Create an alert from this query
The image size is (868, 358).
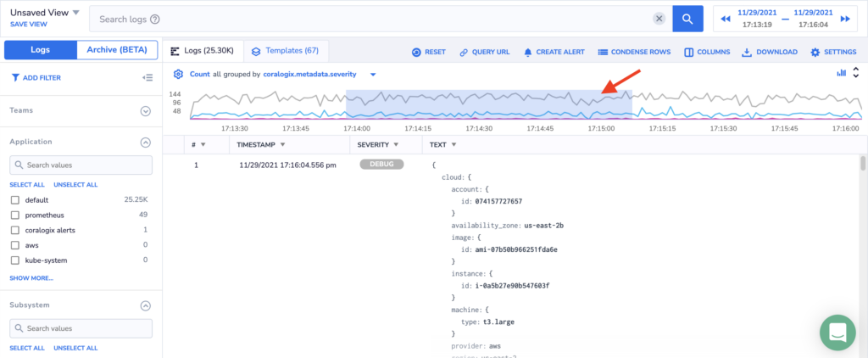click(554, 52)
